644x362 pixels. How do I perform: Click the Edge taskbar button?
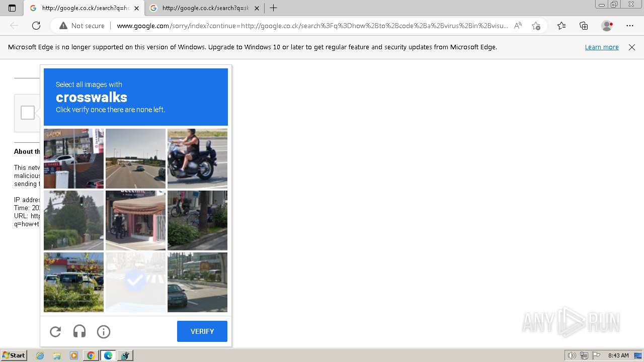point(108,355)
